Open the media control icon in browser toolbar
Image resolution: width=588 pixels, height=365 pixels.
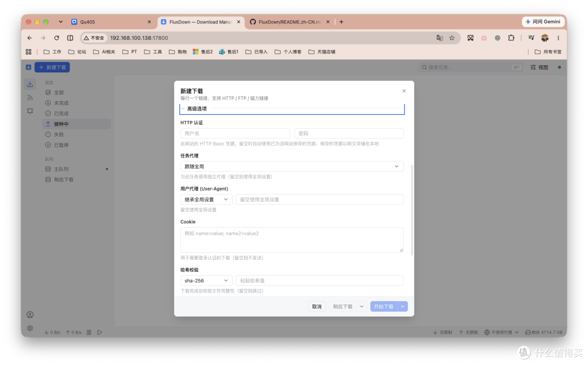point(531,38)
